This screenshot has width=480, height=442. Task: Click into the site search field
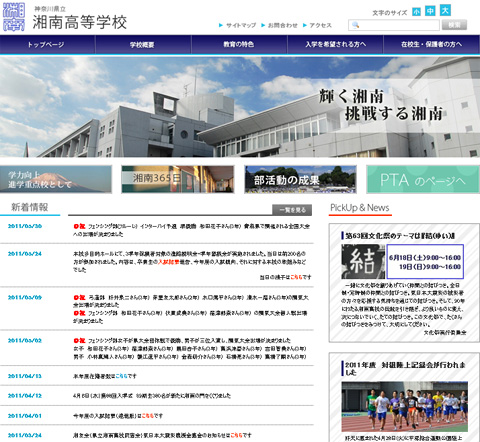click(394, 25)
